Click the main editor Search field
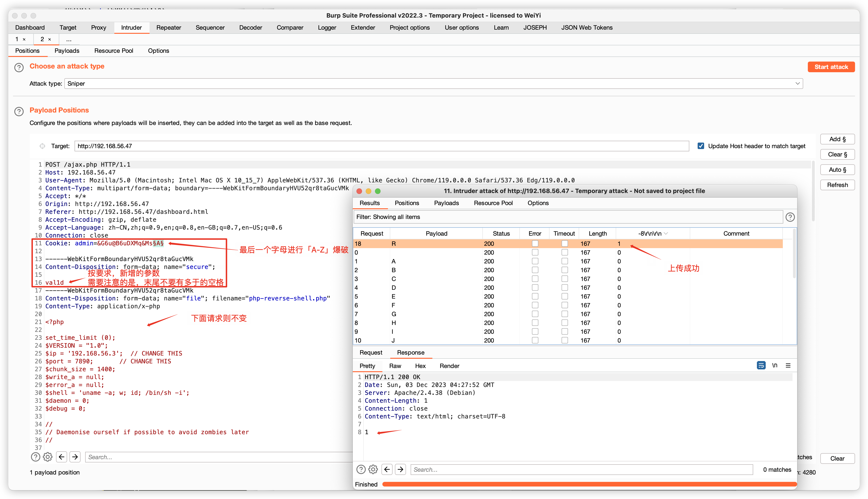The width and height of the screenshot is (868, 499). tap(219, 457)
